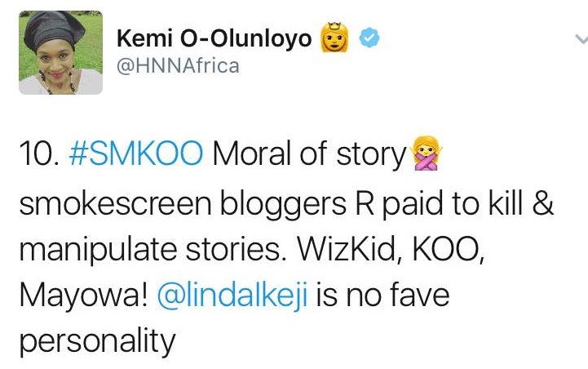Screen dimensions: 588x369
Task: Open the @HNNAfrica handle
Action: 179,65
